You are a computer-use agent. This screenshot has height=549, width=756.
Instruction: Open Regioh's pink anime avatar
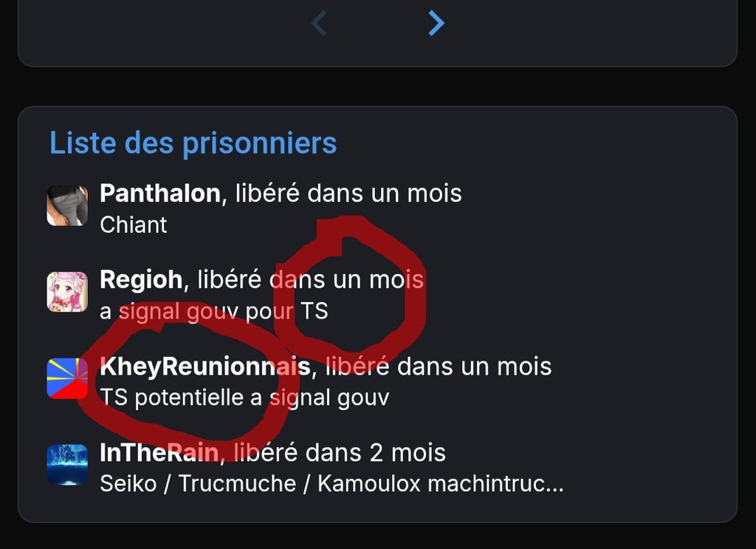coord(67,292)
